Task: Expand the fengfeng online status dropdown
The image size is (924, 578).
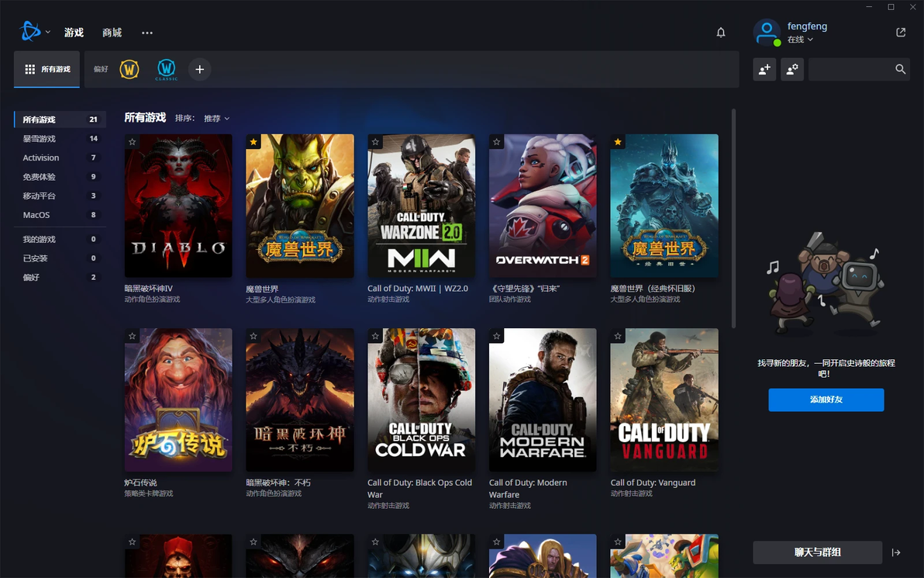Action: point(800,40)
